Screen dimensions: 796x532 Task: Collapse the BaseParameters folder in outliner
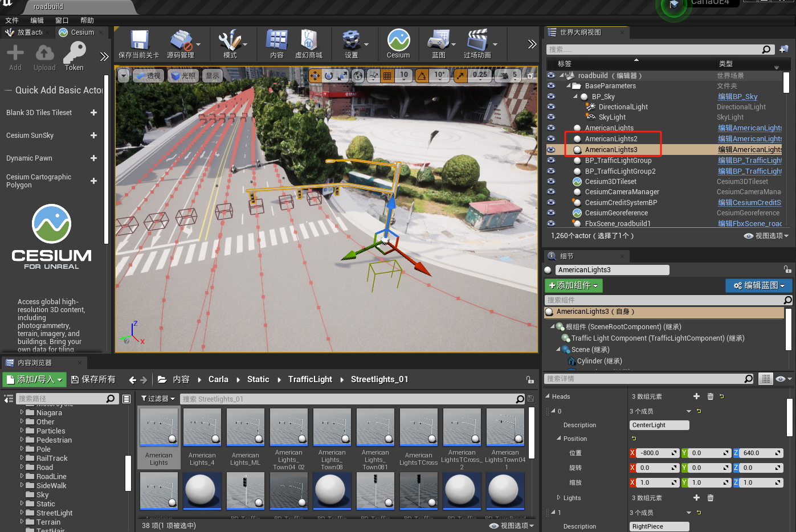(x=569, y=86)
